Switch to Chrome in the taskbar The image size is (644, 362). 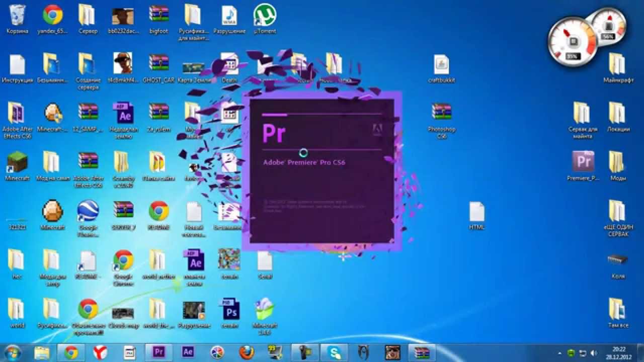click(x=71, y=352)
